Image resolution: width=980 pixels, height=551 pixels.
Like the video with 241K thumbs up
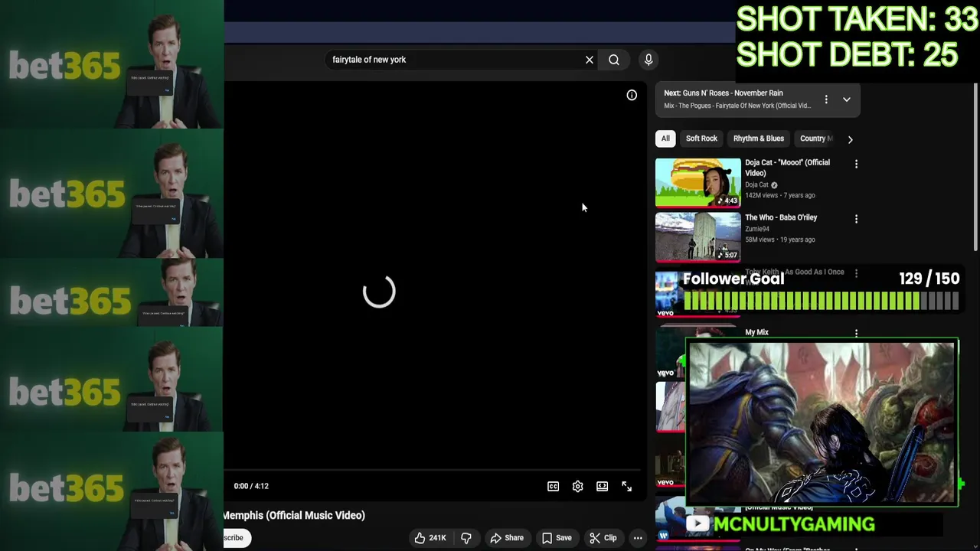tap(430, 538)
